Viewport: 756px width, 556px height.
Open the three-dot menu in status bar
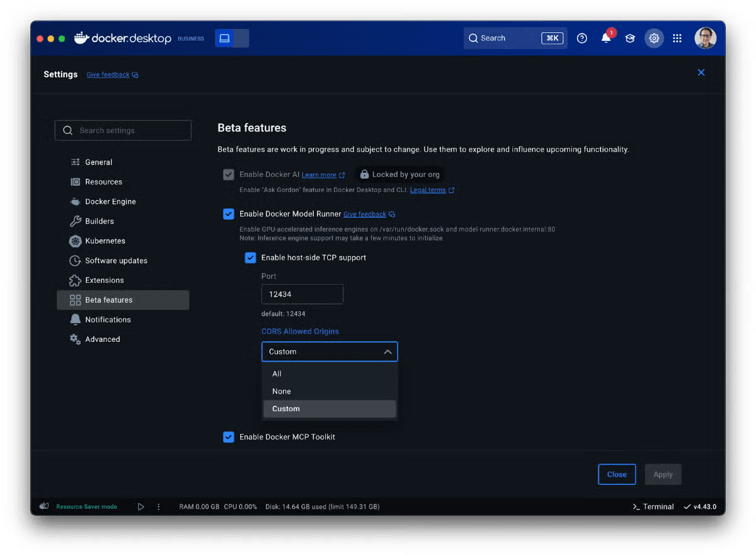tap(158, 506)
